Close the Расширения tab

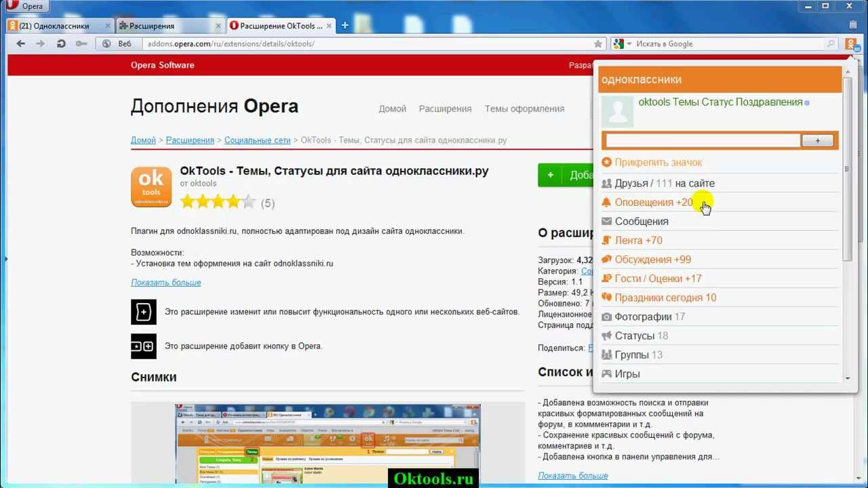[x=218, y=26]
